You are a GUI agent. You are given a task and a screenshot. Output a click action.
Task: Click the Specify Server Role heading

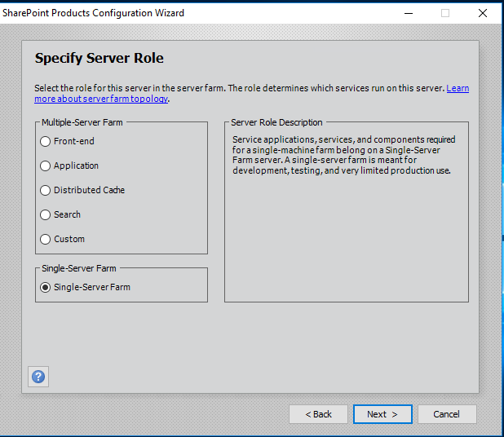(x=99, y=58)
